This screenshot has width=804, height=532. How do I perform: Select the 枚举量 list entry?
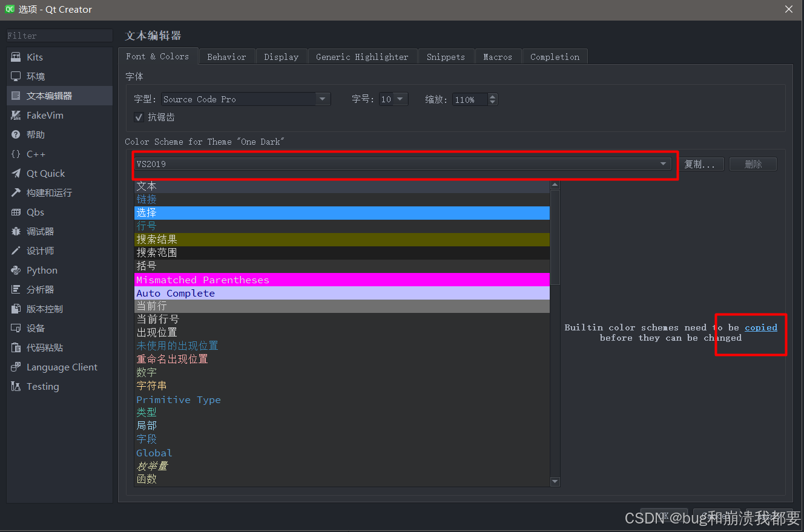(x=342, y=466)
